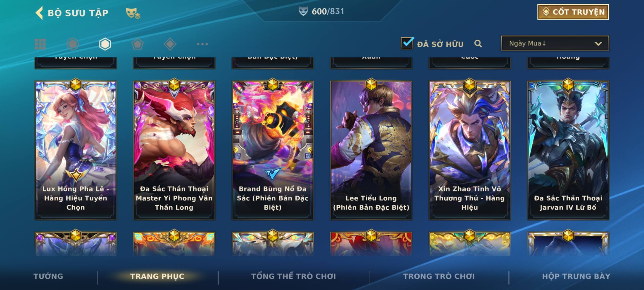Select the Xin Zhao Tinh Võ Thương Thủ skin
Viewport: 644px width, 290px height.
[x=470, y=150]
